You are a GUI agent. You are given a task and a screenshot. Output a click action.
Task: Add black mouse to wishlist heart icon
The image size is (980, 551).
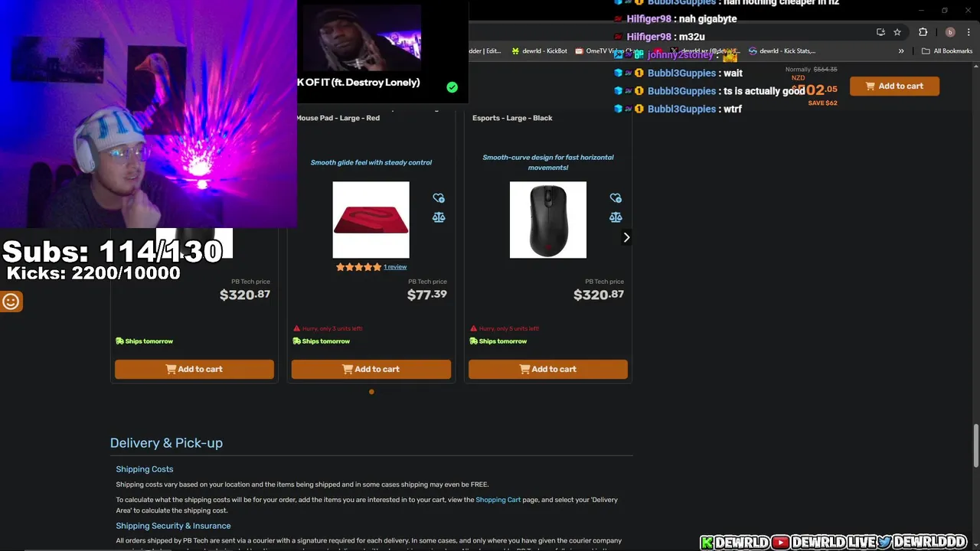[616, 198]
